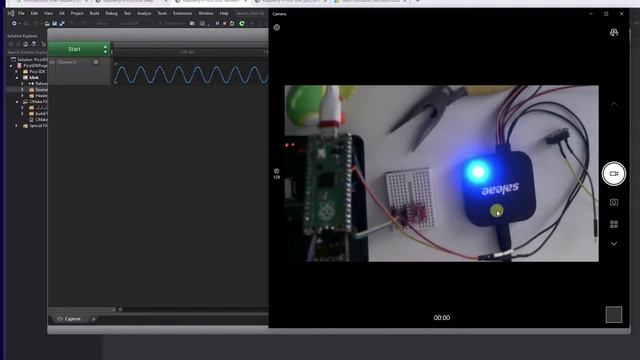Select the Capture tab in Logic
The width and height of the screenshot is (640, 360).
[x=69, y=319]
